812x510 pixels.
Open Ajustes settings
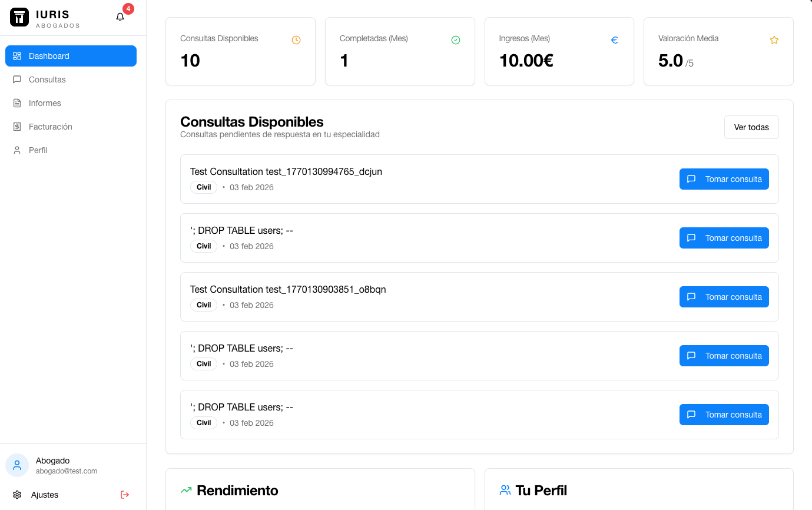(45, 495)
